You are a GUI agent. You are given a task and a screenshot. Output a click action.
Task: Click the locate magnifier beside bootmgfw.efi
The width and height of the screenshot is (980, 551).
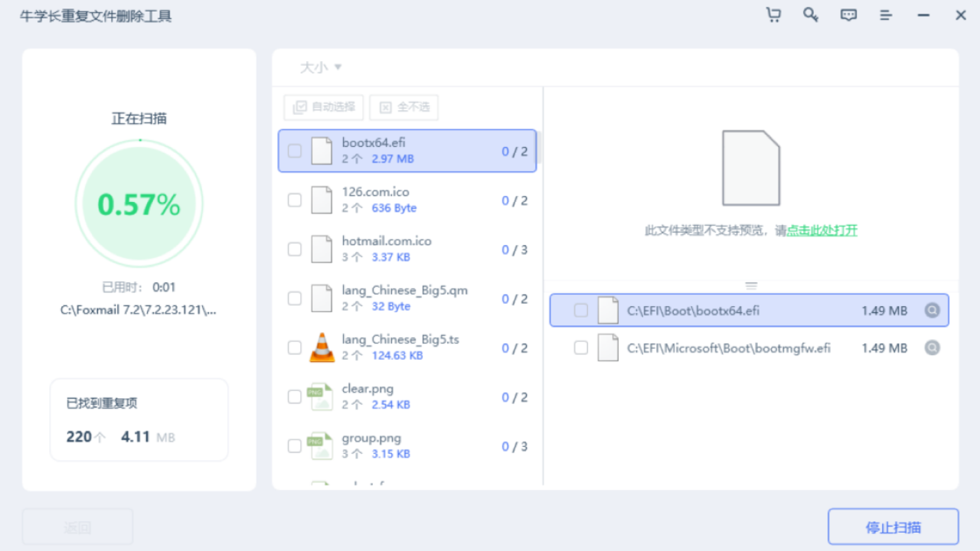point(932,347)
